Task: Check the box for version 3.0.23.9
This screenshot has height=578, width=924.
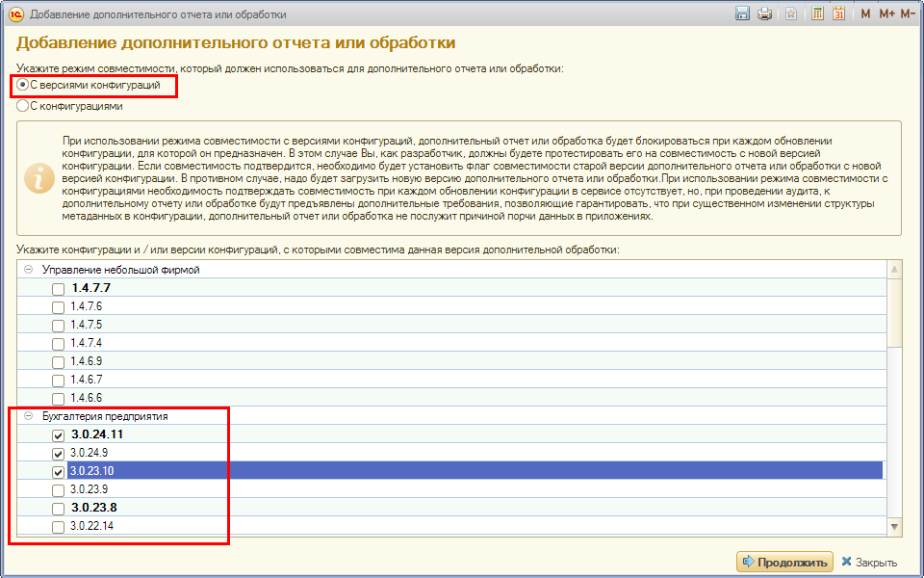Action: (x=58, y=490)
